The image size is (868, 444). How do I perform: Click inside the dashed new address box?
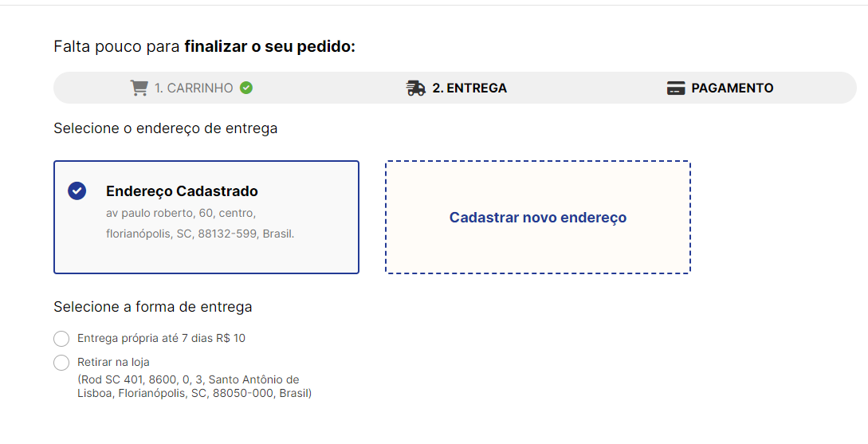pos(538,217)
